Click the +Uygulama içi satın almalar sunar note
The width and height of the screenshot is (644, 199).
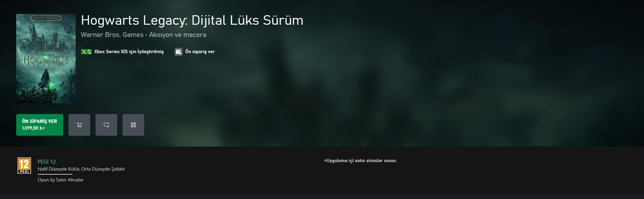pyautogui.click(x=360, y=161)
